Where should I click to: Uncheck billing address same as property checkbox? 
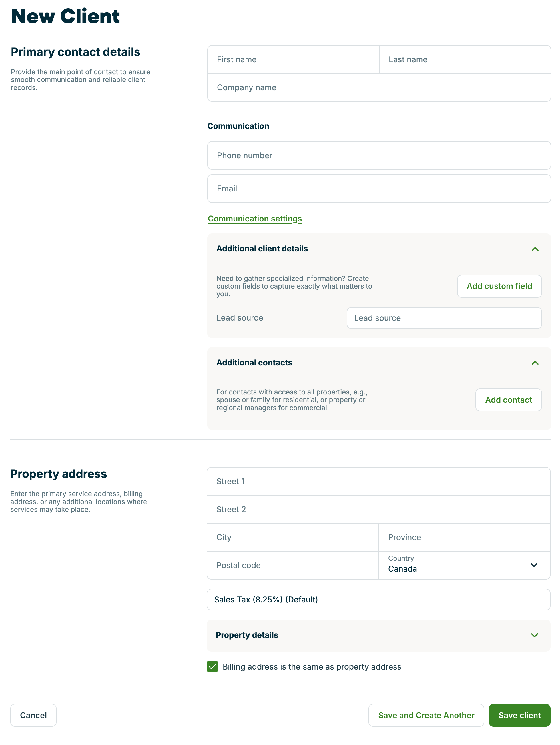pyautogui.click(x=212, y=666)
